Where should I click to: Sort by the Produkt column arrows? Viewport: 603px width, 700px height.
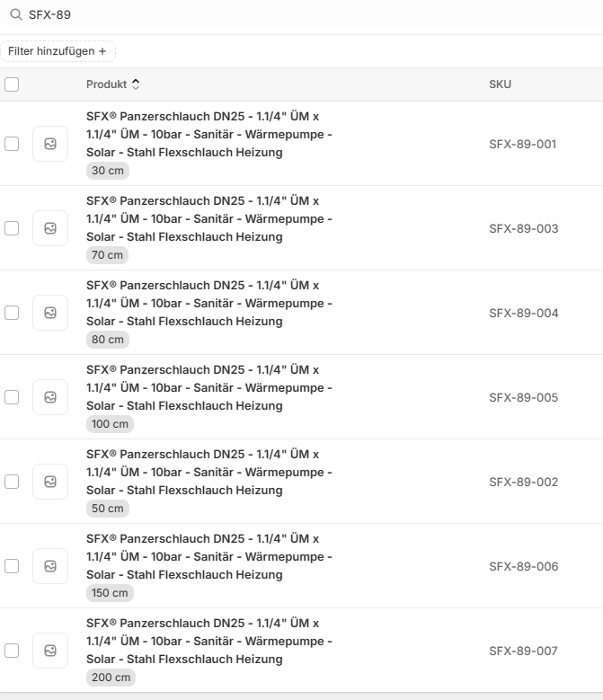tap(136, 84)
